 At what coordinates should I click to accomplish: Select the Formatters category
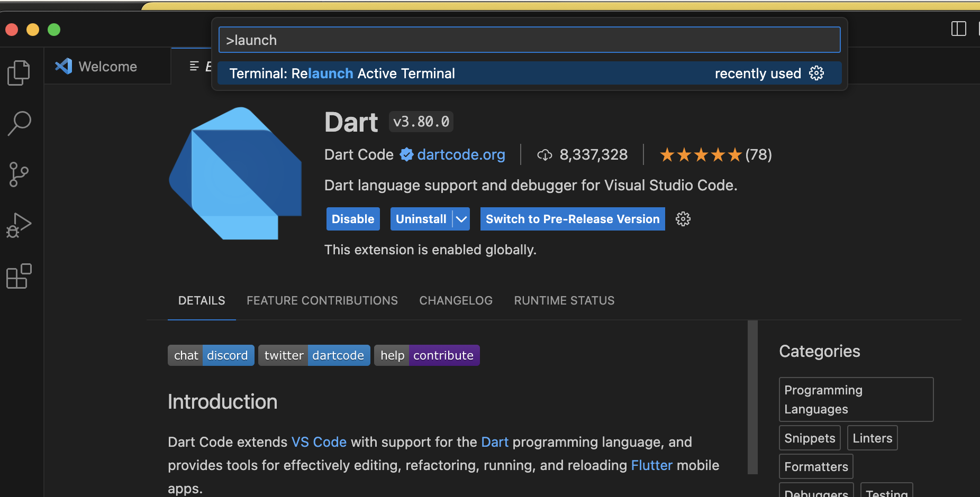(816, 466)
